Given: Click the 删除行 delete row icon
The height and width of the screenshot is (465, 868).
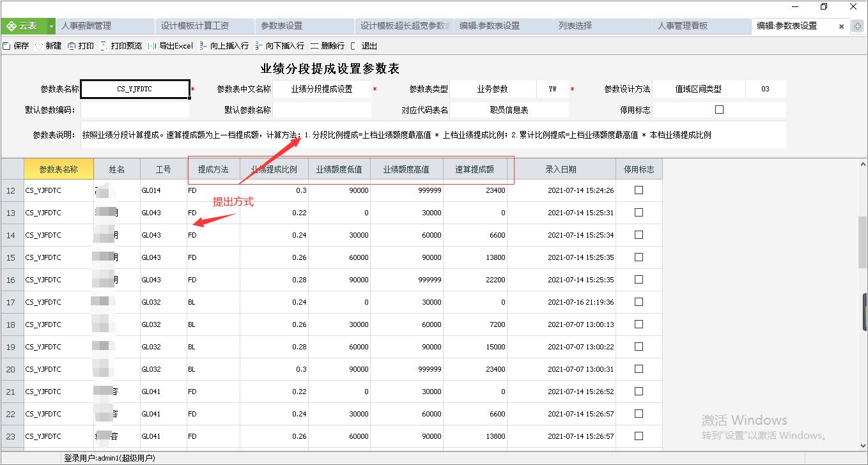Looking at the screenshot, I should coord(314,46).
